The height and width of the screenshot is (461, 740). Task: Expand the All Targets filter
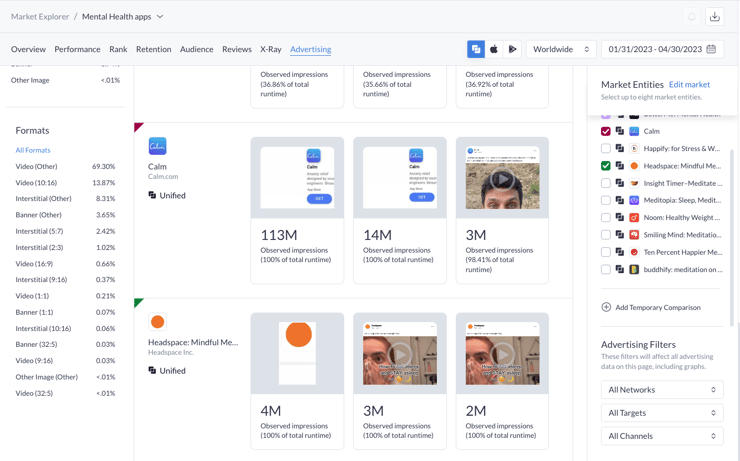coord(661,412)
